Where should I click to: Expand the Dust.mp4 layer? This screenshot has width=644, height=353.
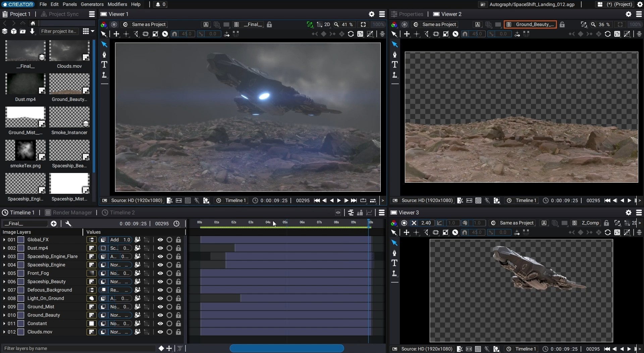pyautogui.click(x=4, y=248)
